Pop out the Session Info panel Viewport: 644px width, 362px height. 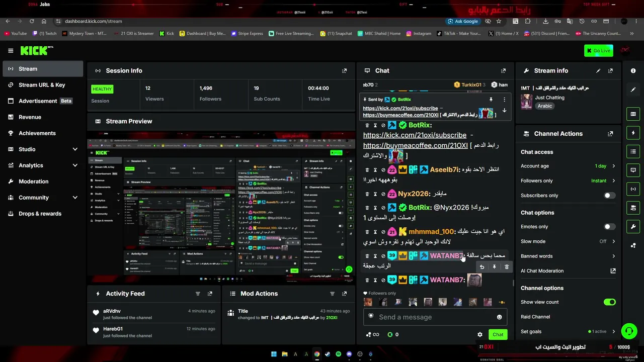click(x=344, y=71)
